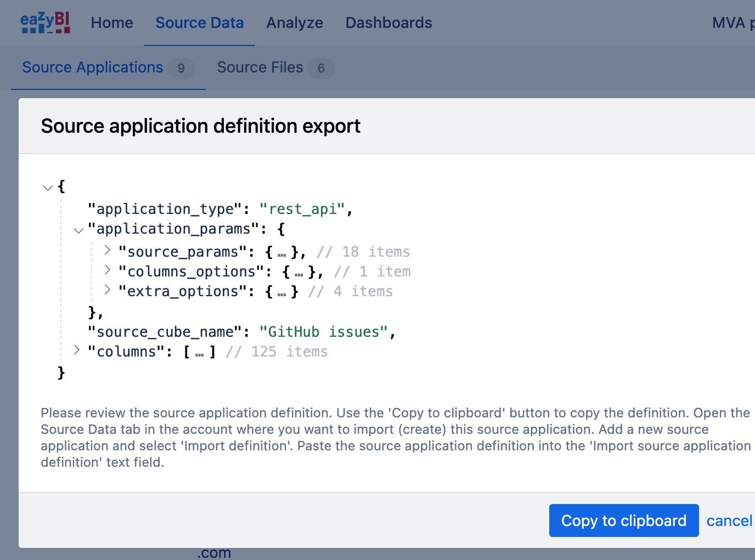Go to the Analyze section

pyautogui.click(x=295, y=22)
